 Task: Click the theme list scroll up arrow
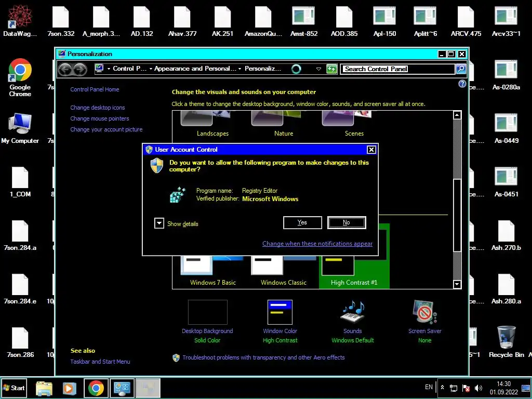click(x=457, y=115)
